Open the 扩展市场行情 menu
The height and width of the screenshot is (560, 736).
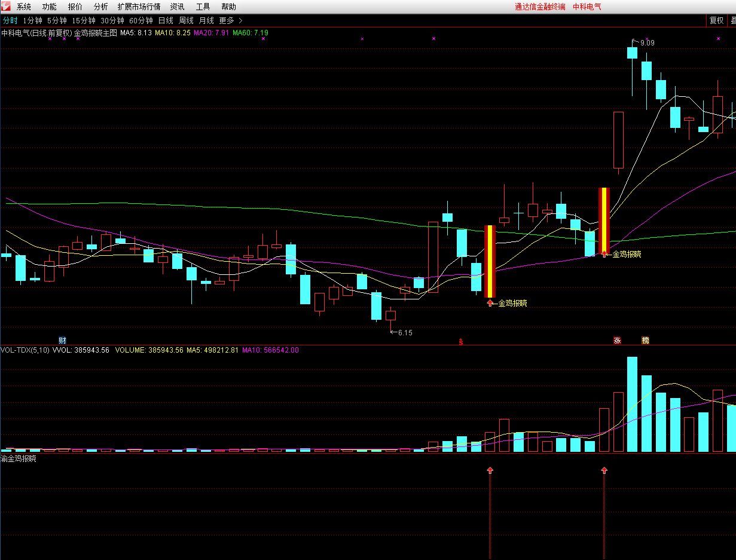139,7
